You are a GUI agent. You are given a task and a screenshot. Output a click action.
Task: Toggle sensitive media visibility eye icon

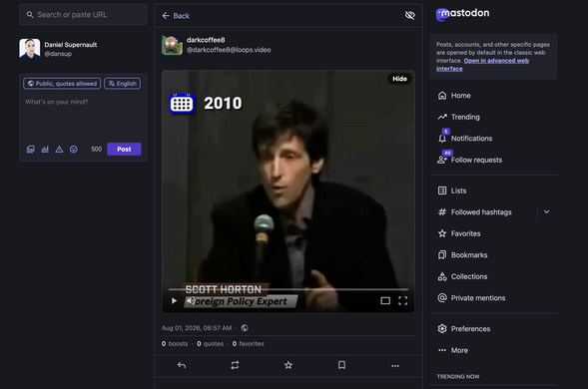(x=410, y=15)
